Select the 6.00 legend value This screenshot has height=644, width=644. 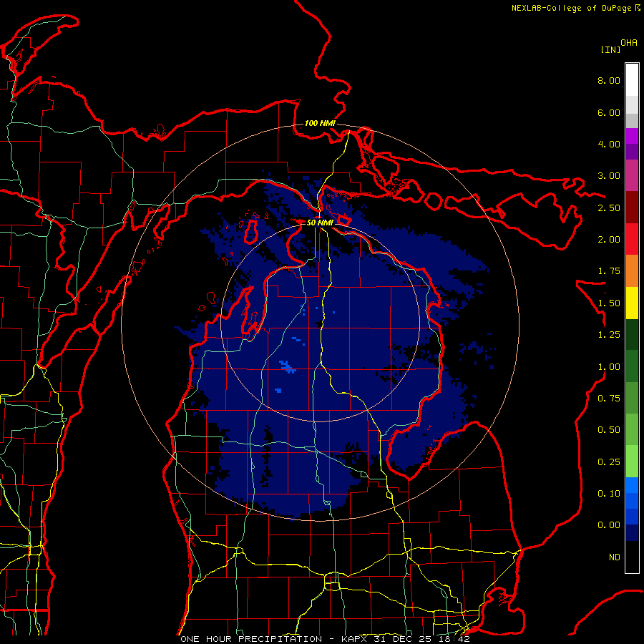(x=609, y=112)
